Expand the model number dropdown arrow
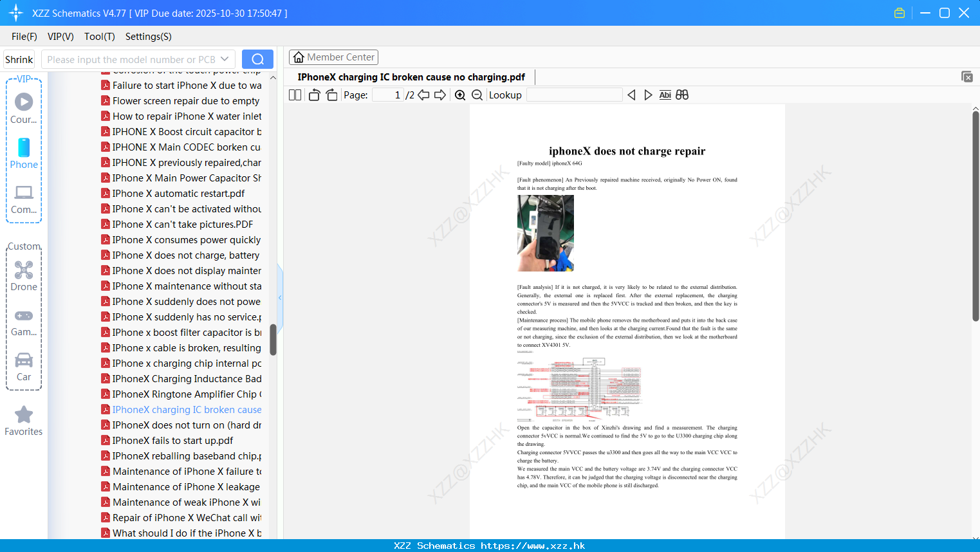This screenshot has width=980, height=552. coord(225,59)
